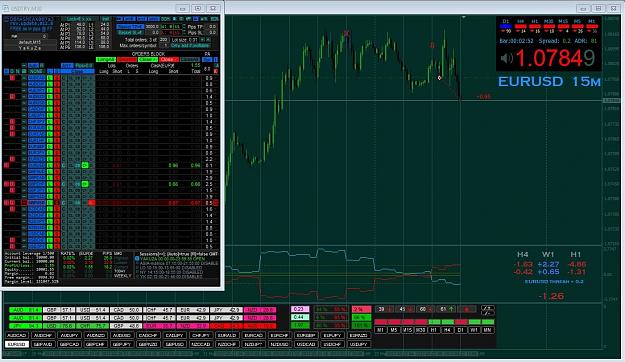Open EURGBP from the pair list
Viewport: 625px width, 362px height.
[x=306, y=335]
